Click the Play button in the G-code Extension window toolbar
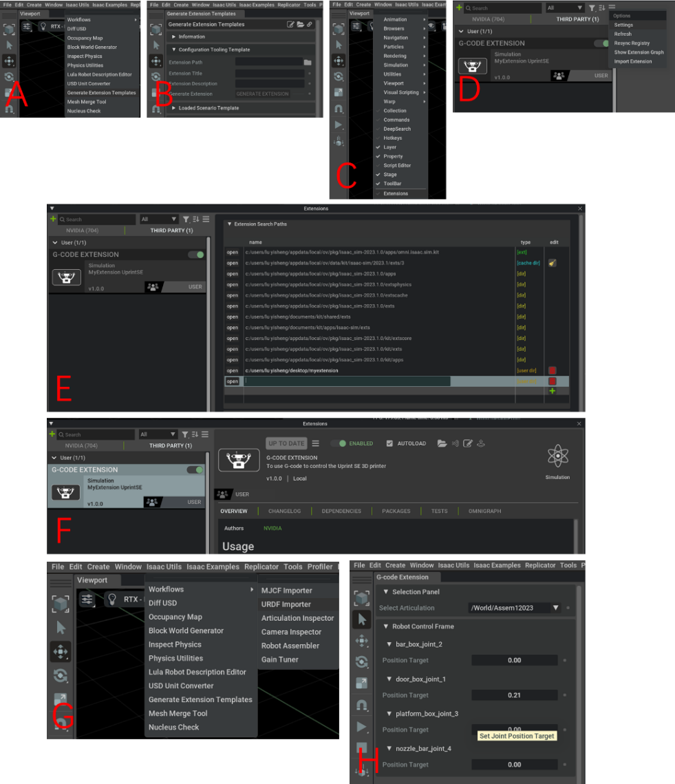Viewport: 675px width, 784px height. click(361, 726)
